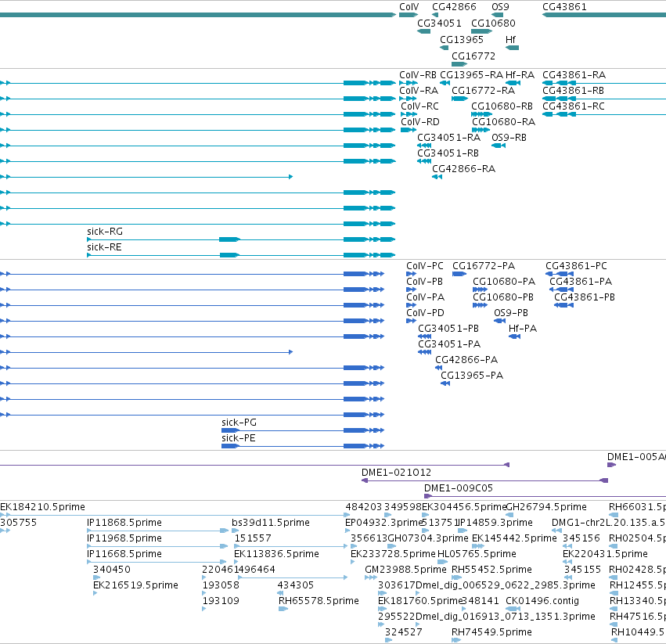Select the EK113836.5prime EST label
This screenshot has height=644, width=666.
pos(276,554)
